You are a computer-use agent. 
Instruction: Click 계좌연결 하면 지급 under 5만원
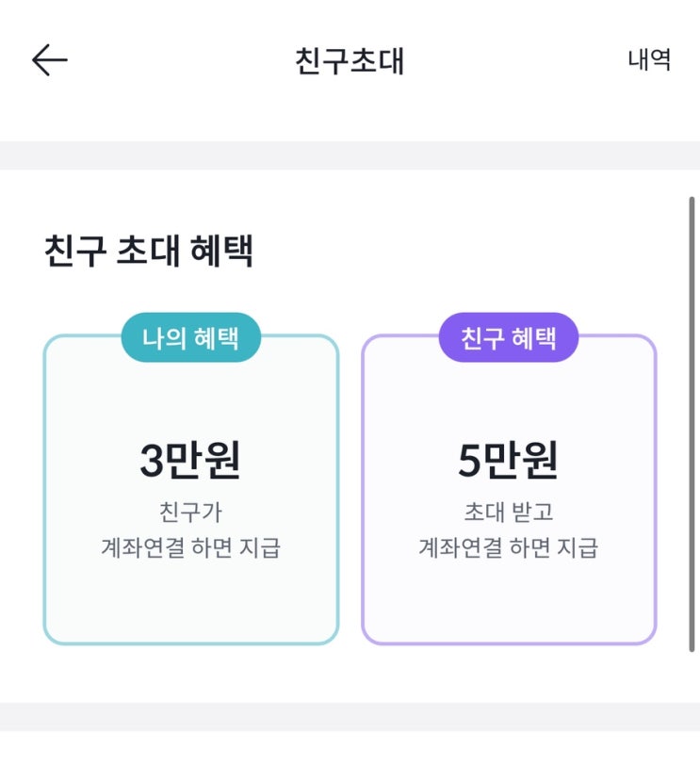[x=509, y=547]
